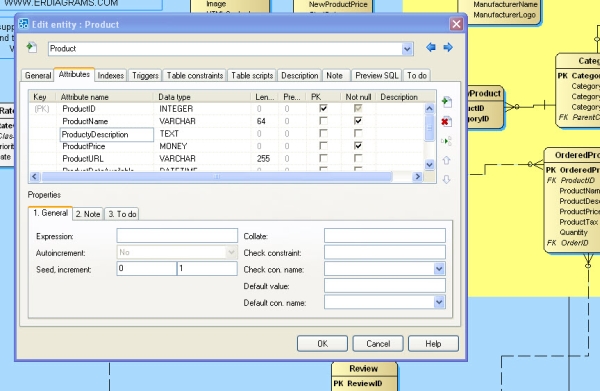Click the vertical scrollbar thumb in attribute list
600x391 pixels.
tap(429, 128)
